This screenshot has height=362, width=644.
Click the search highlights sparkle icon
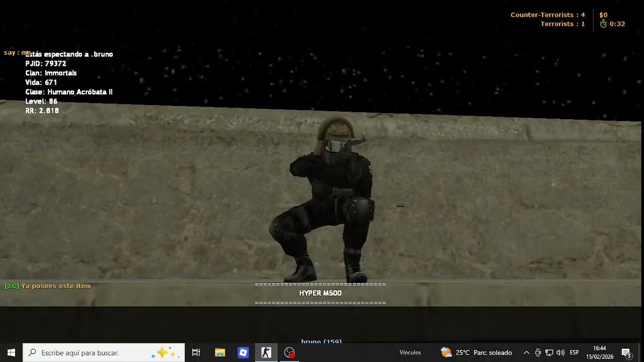[x=166, y=352]
